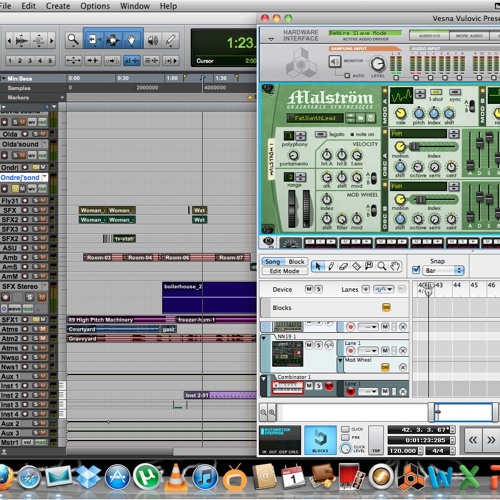Open VLC cone icon in the Dock
500x500 pixels.
point(176,477)
